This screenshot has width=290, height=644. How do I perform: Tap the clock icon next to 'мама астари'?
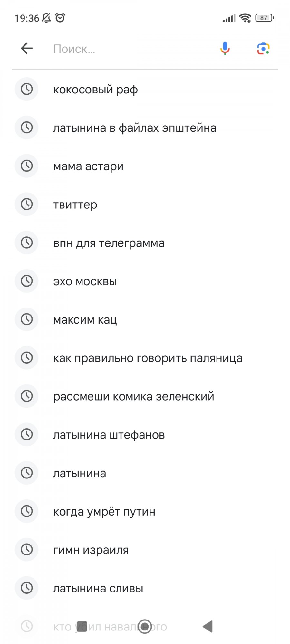(x=27, y=166)
